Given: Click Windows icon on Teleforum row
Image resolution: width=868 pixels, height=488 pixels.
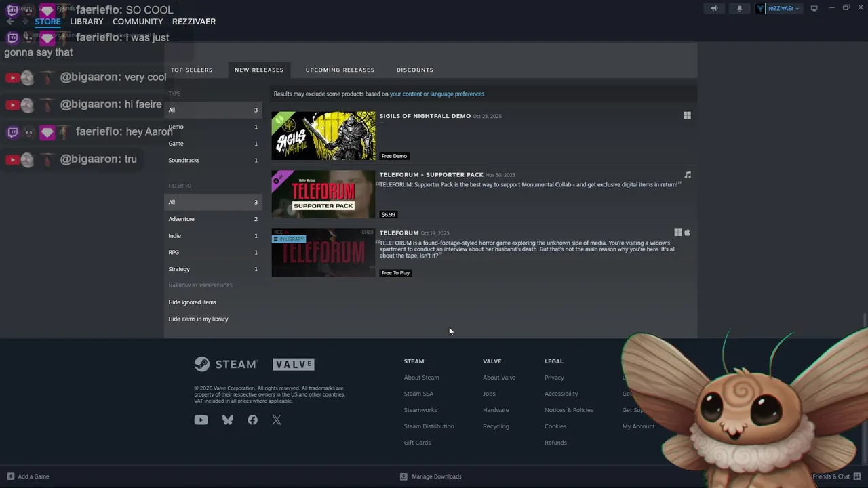Looking at the screenshot, I should click(677, 232).
